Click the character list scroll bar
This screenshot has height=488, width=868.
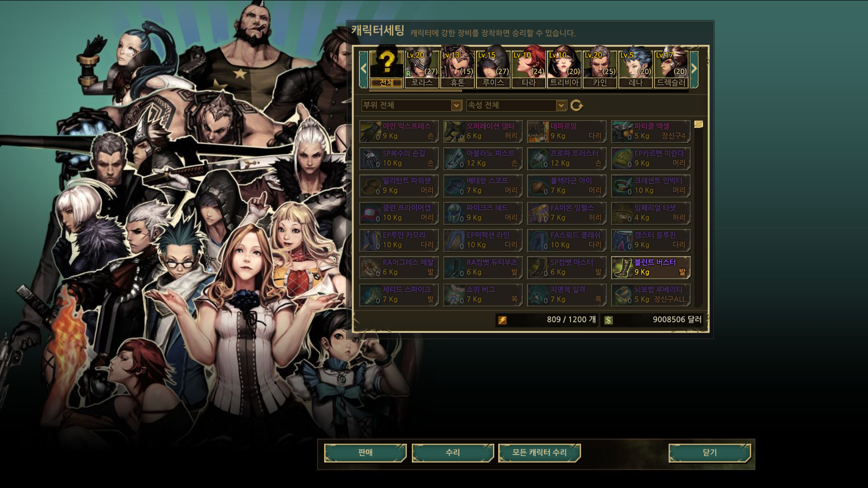pos(529,91)
